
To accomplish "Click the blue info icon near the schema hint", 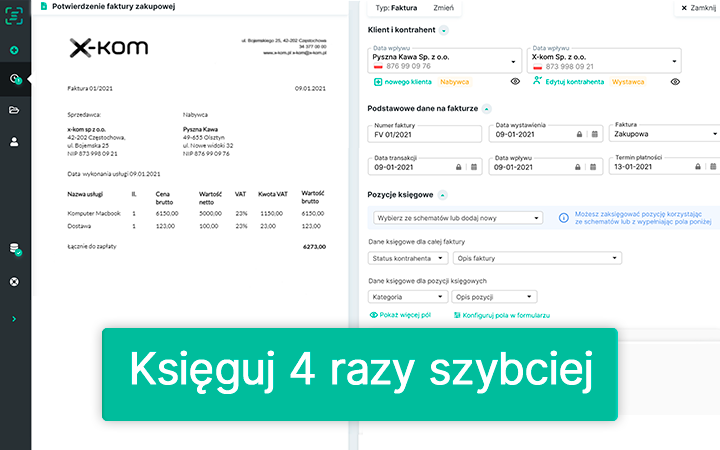I will point(563,218).
